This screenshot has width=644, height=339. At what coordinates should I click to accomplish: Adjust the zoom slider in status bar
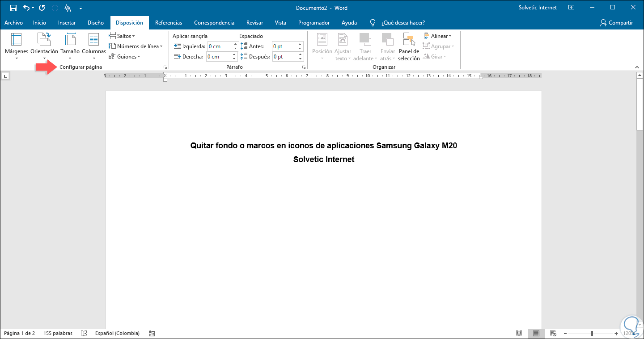[x=592, y=333]
